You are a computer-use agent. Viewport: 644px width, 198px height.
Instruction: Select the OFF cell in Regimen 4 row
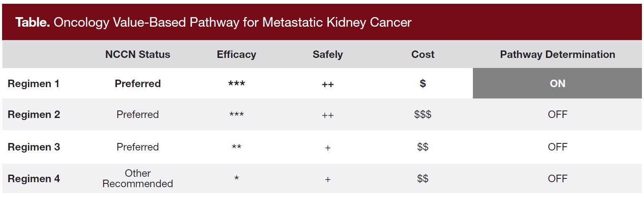(557, 179)
